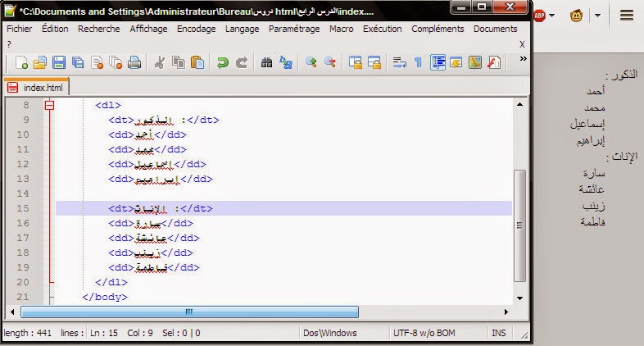Click Ln : 15 status bar text
The image size is (644, 346).
point(104,333)
